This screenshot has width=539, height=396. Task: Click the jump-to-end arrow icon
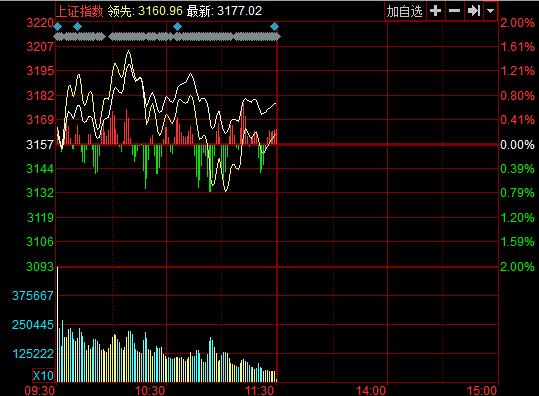474,11
